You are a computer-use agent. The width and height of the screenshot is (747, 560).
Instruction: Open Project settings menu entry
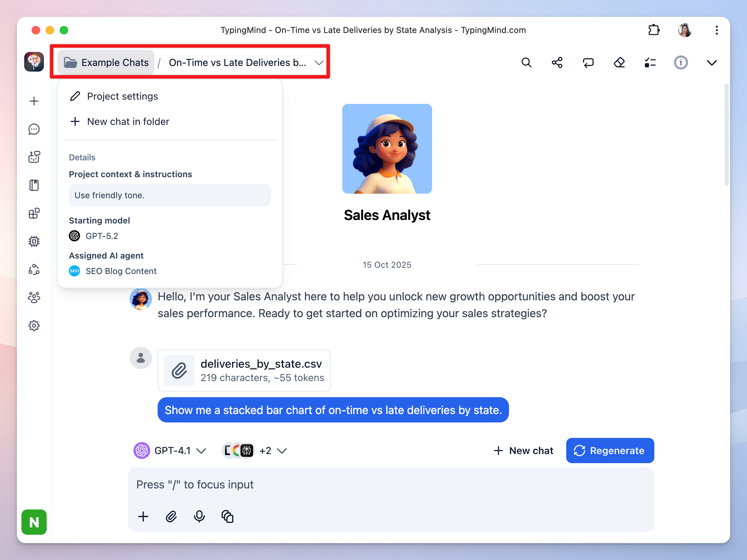170,96
